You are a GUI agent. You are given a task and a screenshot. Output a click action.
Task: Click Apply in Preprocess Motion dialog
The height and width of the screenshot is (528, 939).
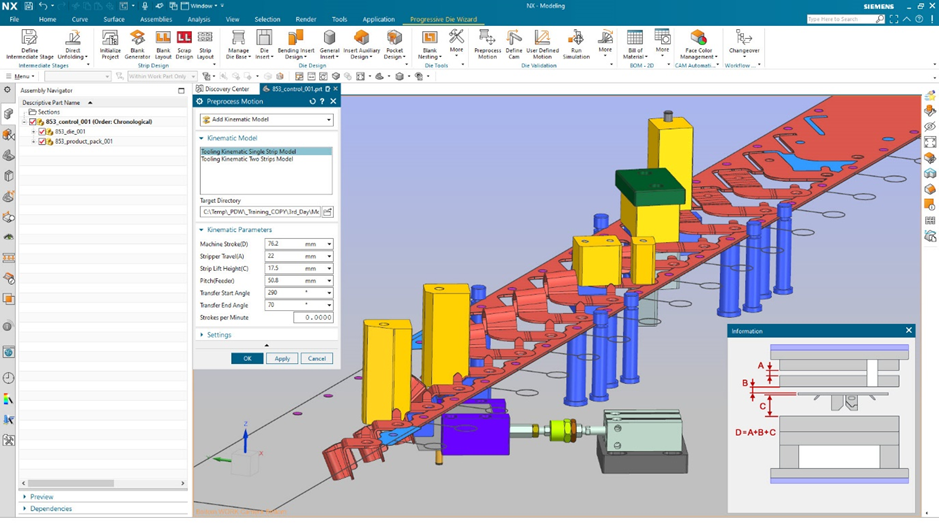282,359
